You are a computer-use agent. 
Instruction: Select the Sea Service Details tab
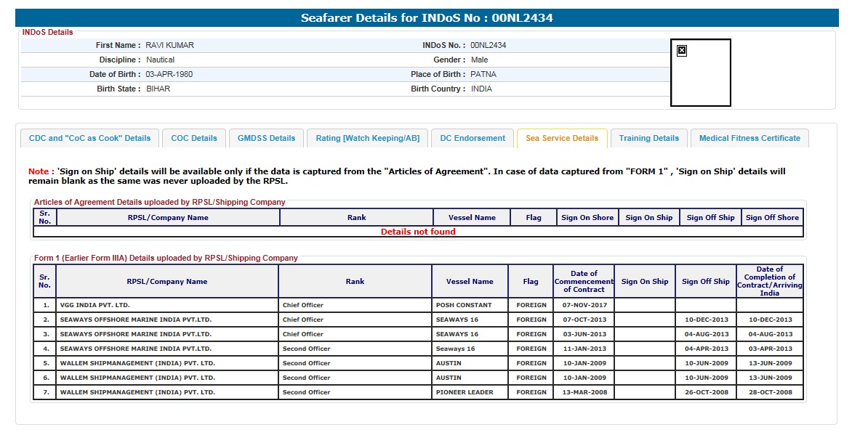(x=562, y=138)
